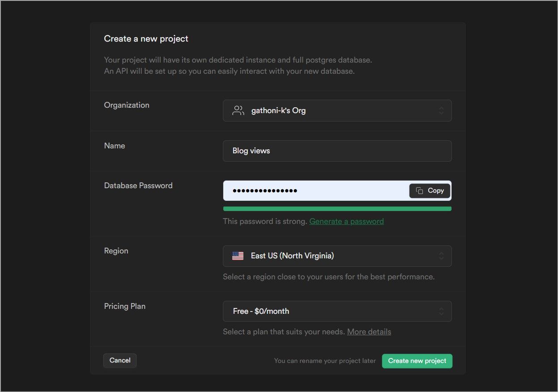Click the Organization field label
The image size is (558, 392).
127,105
